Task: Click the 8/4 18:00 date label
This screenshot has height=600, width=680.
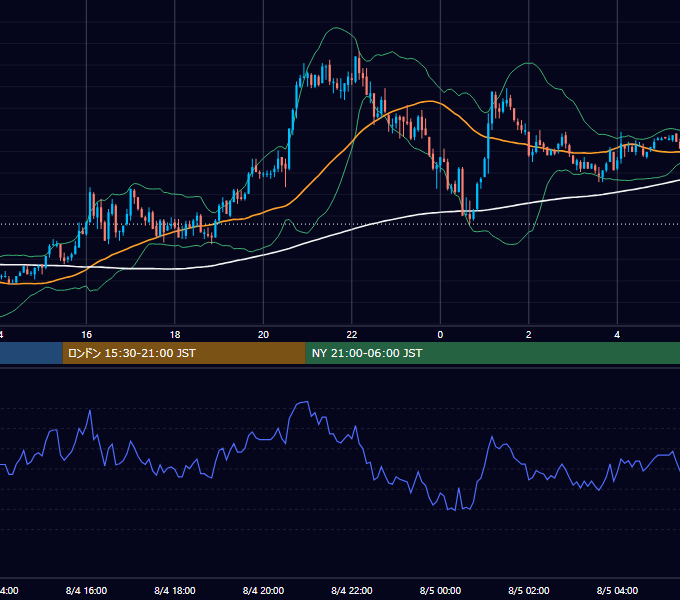Action: pos(175,590)
